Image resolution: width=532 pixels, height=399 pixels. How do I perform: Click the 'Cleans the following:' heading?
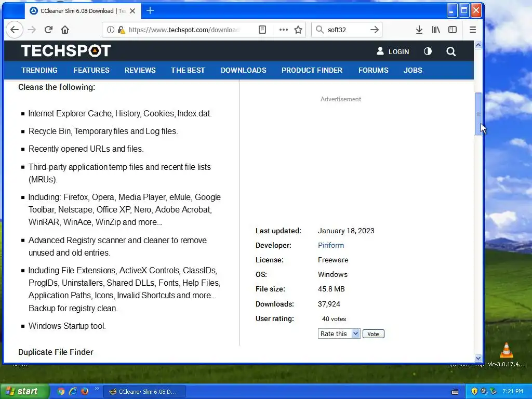tap(57, 87)
